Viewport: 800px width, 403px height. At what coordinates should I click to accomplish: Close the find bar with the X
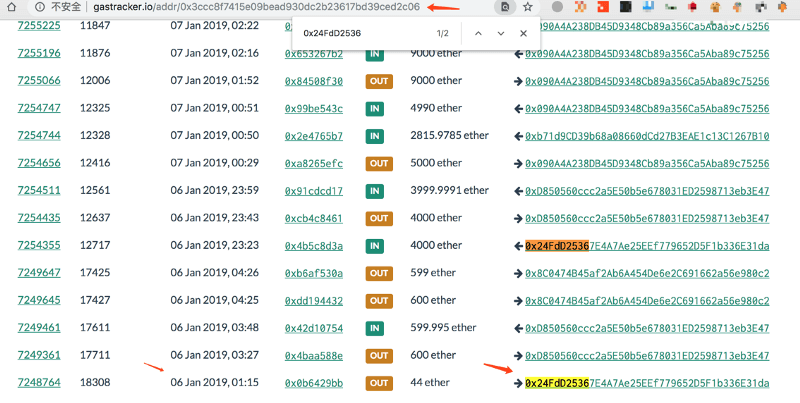coord(523,33)
